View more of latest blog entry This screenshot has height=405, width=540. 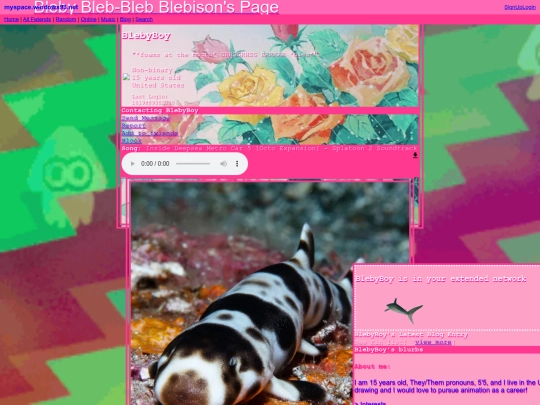(x=433, y=342)
